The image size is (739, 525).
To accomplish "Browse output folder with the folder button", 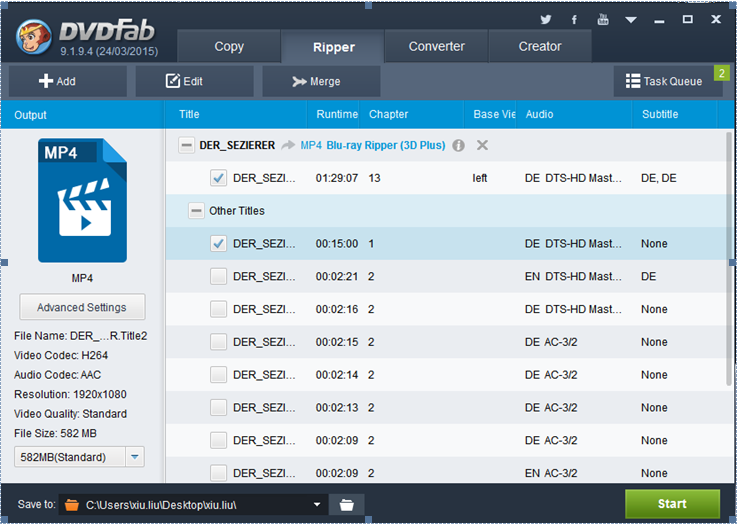I will click(x=346, y=505).
